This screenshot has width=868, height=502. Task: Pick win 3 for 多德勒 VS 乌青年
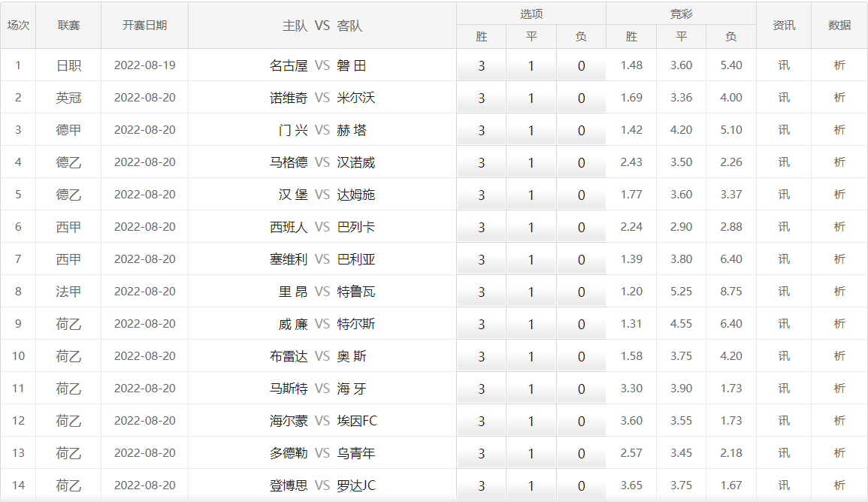481,452
